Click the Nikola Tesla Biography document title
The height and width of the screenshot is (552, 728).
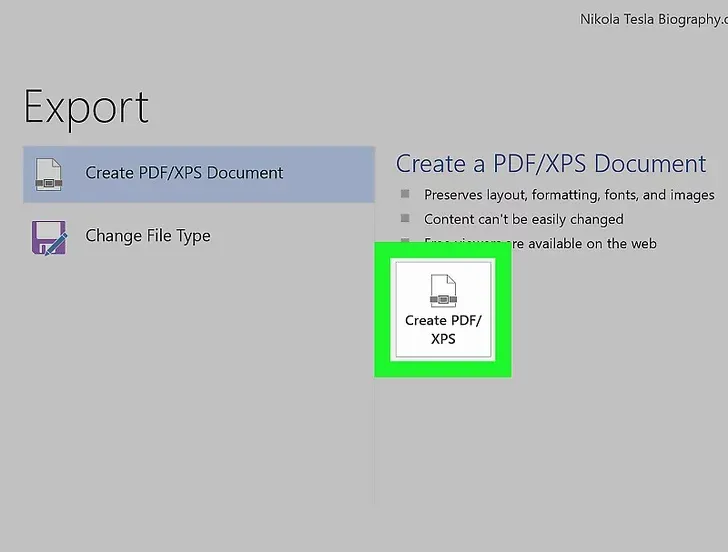pos(654,19)
